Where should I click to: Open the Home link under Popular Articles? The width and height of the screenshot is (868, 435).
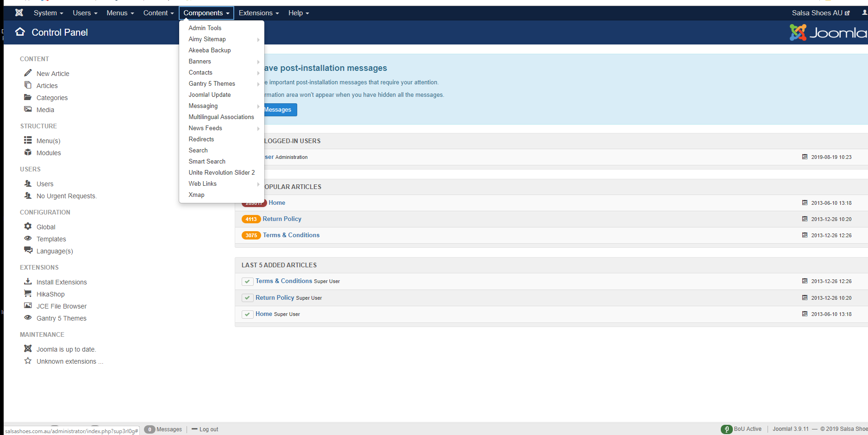[x=277, y=202]
